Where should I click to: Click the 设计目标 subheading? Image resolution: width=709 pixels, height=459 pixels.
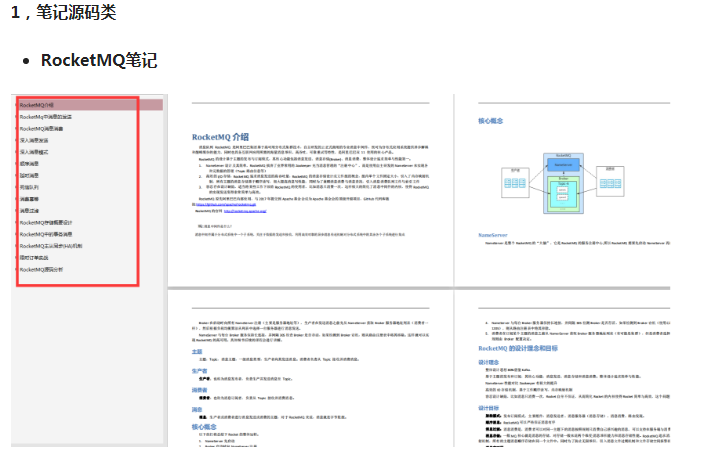pyautogui.click(x=488, y=408)
